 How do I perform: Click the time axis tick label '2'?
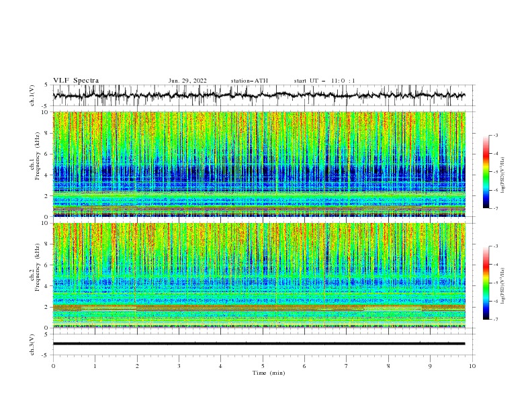137,366
